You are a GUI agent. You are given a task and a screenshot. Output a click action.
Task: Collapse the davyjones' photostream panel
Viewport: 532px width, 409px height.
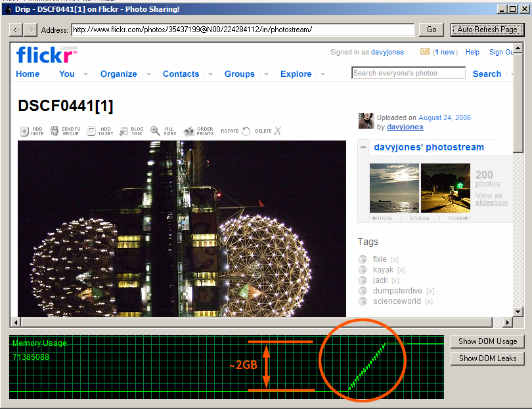click(x=363, y=147)
